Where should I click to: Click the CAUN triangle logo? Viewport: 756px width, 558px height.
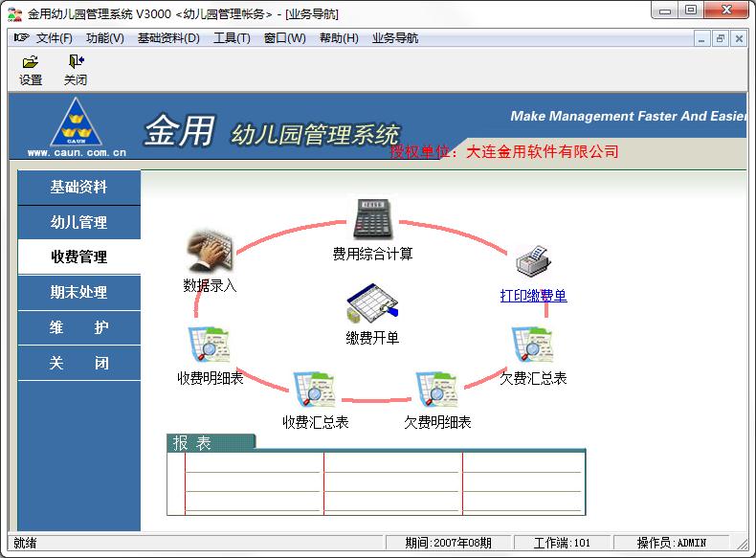pos(77,122)
